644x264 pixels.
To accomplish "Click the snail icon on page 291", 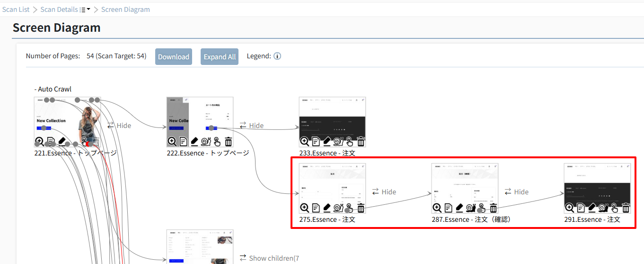I will click(603, 208).
